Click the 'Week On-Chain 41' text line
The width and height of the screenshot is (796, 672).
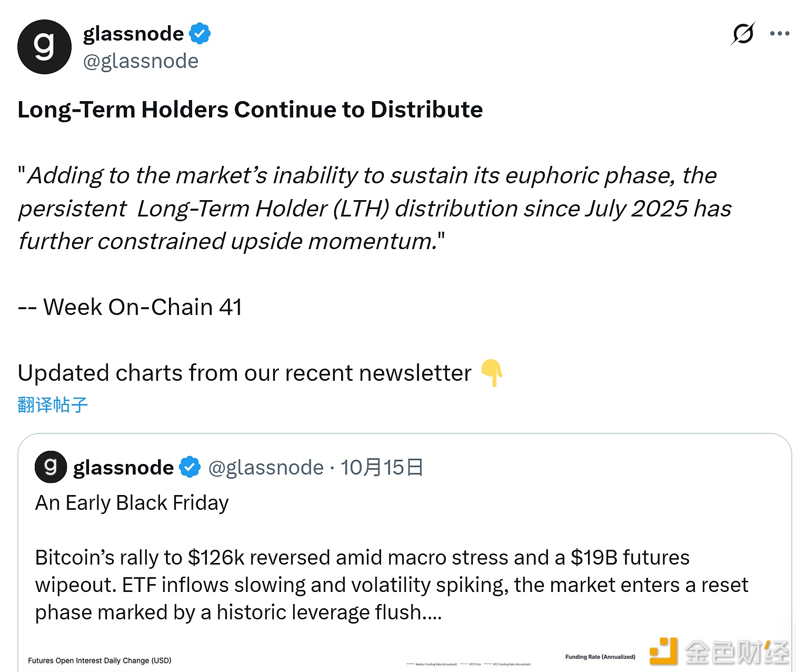(142, 307)
